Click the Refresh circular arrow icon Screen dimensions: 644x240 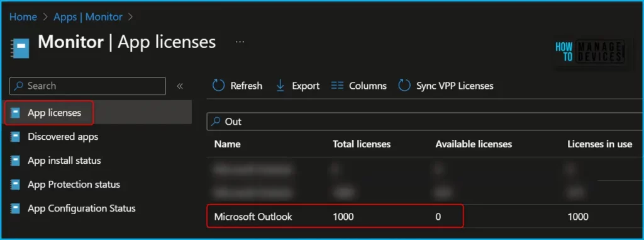(x=218, y=86)
